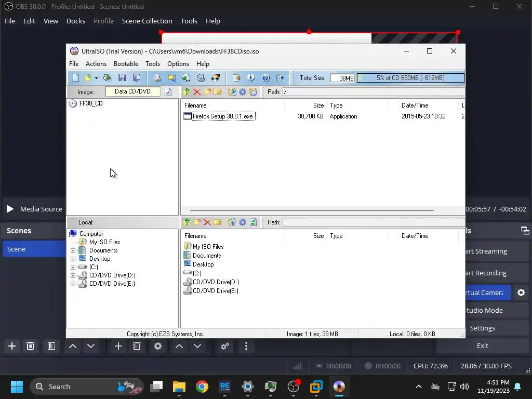Open the UltraISO Actions menu
532x399 pixels.
(x=96, y=64)
